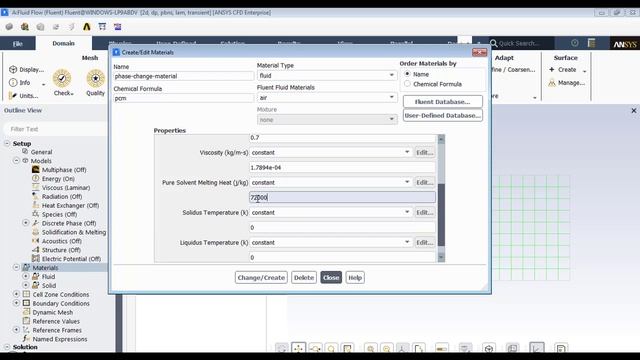Expand the Reference Frames node
The width and height of the screenshot is (640, 360).
pyautogui.click(x=16, y=329)
